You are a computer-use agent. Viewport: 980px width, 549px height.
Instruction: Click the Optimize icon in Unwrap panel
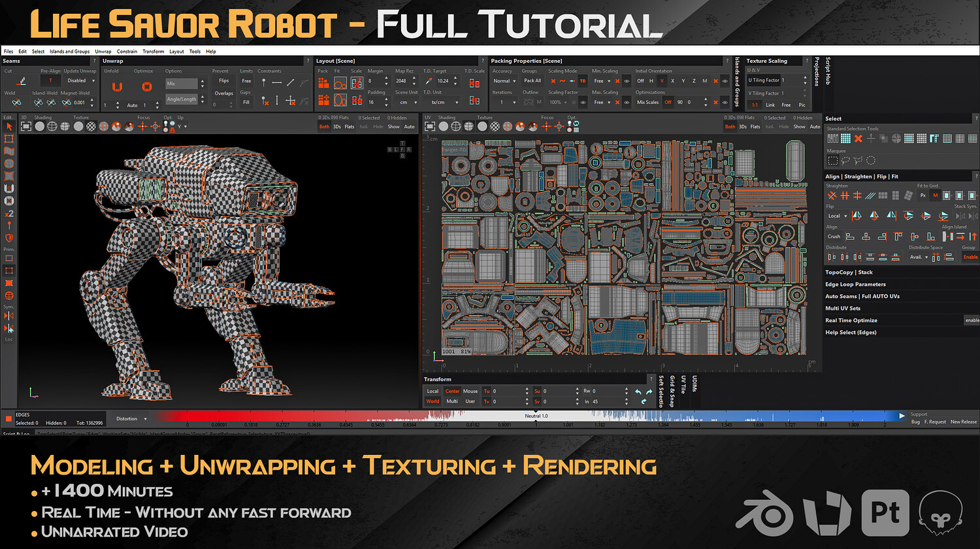point(146,86)
